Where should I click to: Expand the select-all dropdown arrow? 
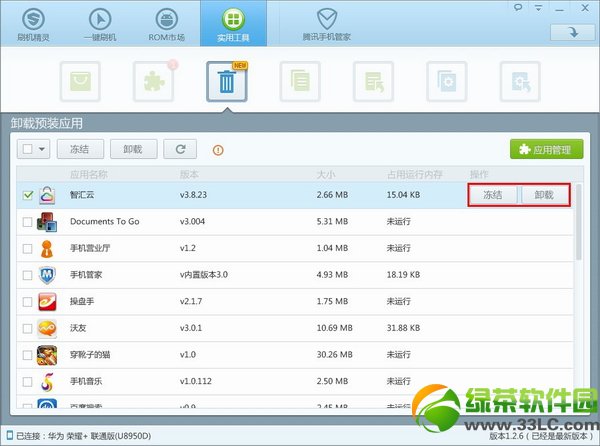click(x=42, y=149)
